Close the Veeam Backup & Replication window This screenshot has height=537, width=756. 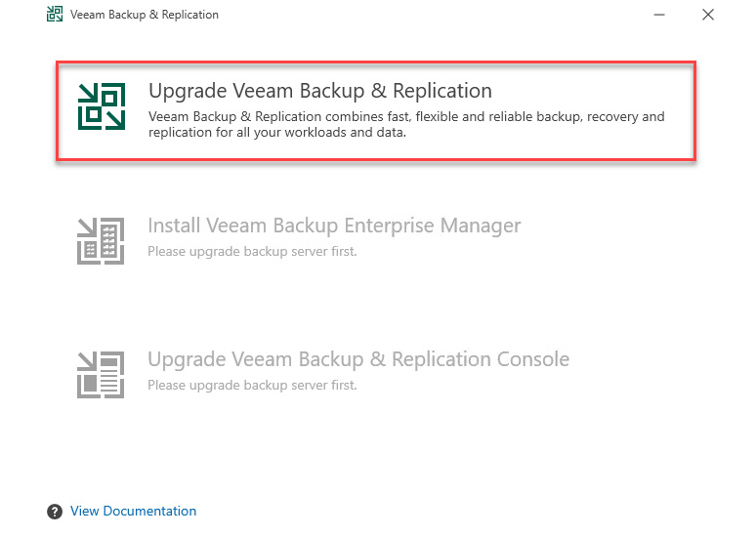click(708, 15)
